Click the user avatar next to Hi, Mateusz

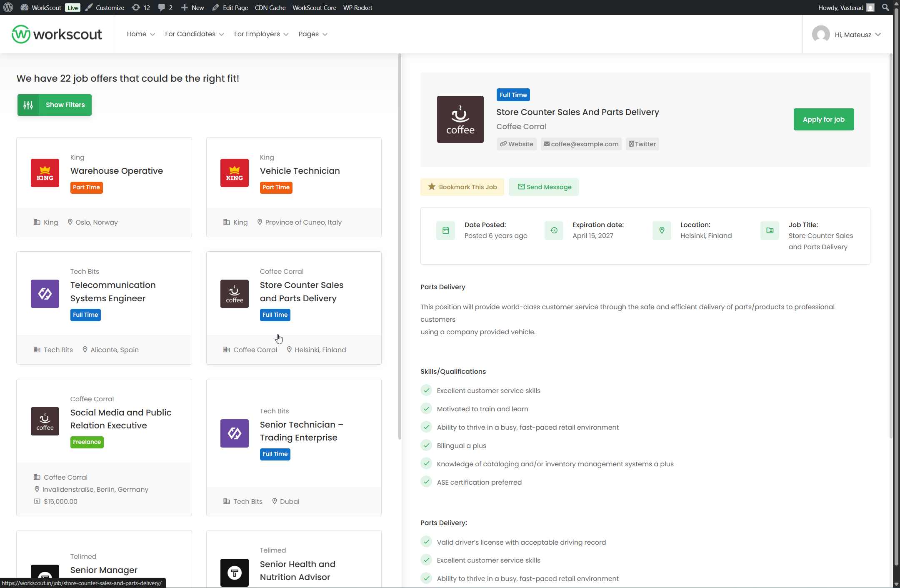pos(821,34)
